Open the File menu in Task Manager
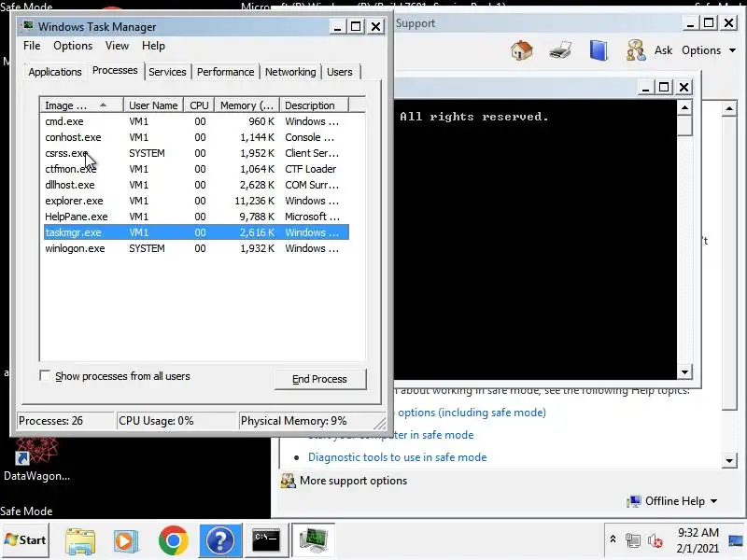Viewport: 747px width, 560px height. (x=32, y=46)
